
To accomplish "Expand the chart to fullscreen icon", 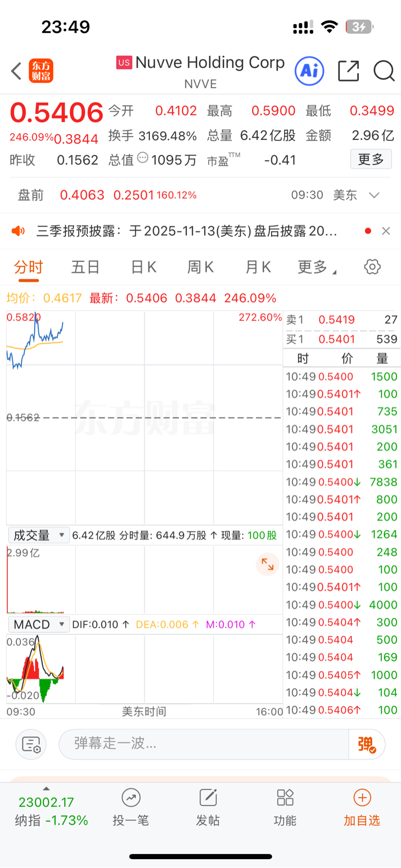I will pos(267,564).
